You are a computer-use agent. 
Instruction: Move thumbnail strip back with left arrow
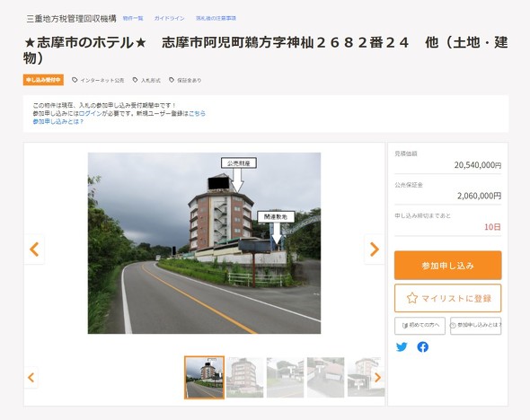(31, 377)
